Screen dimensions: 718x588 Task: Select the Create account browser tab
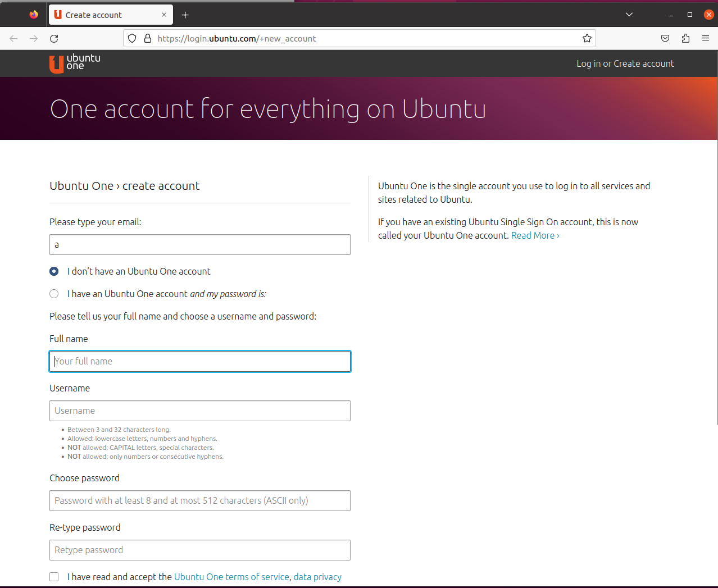111,15
